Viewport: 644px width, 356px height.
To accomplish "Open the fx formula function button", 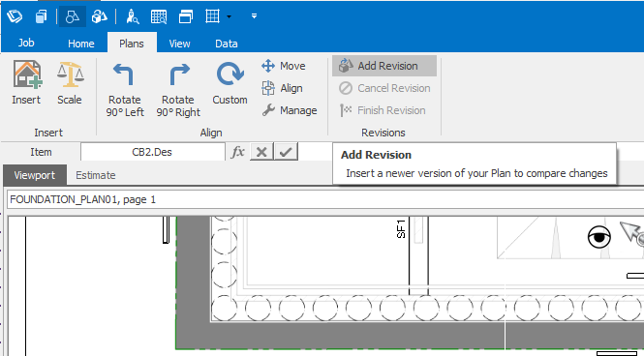I will pos(238,152).
